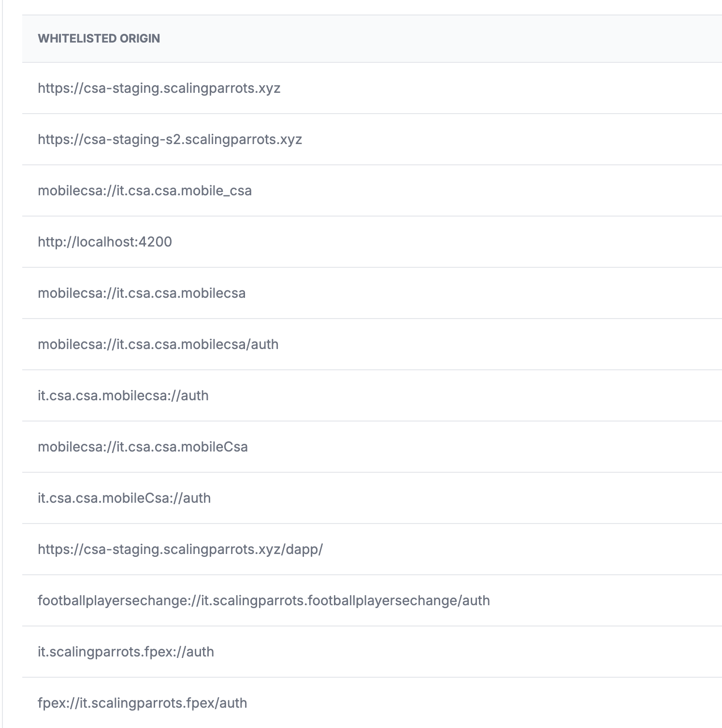Click the it.csa.csa.mobilecsa://auth row
722x728 pixels.
(372, 396)
